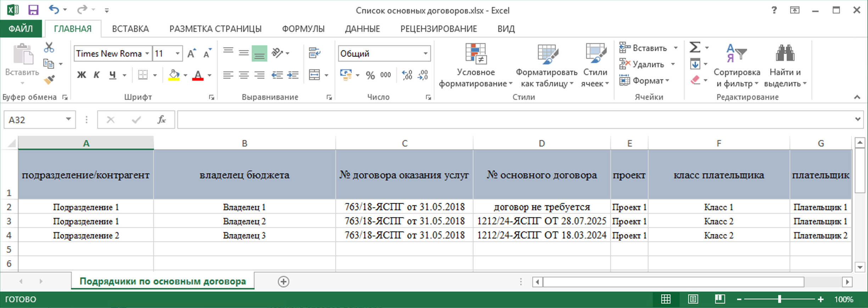Open the font name dropdown Times New Roman
The height and width of the screenshot is (308, 868).
pyautogui.click(x=147, y=53)
